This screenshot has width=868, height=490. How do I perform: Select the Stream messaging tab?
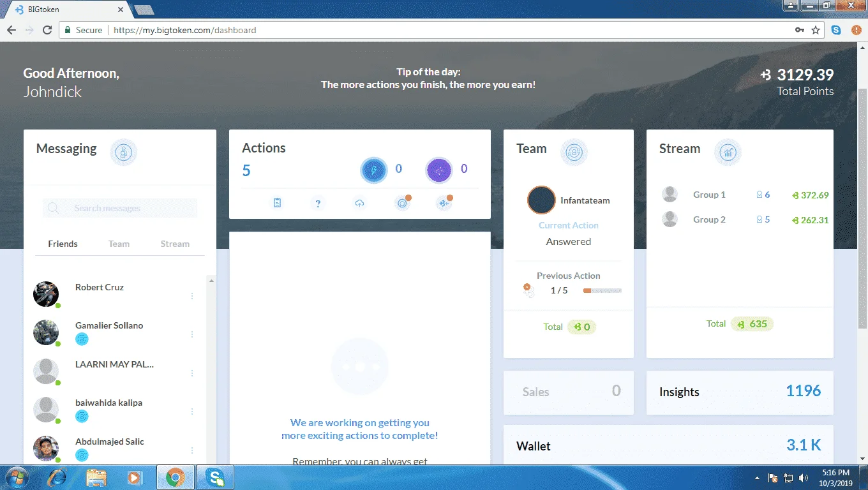175,244
